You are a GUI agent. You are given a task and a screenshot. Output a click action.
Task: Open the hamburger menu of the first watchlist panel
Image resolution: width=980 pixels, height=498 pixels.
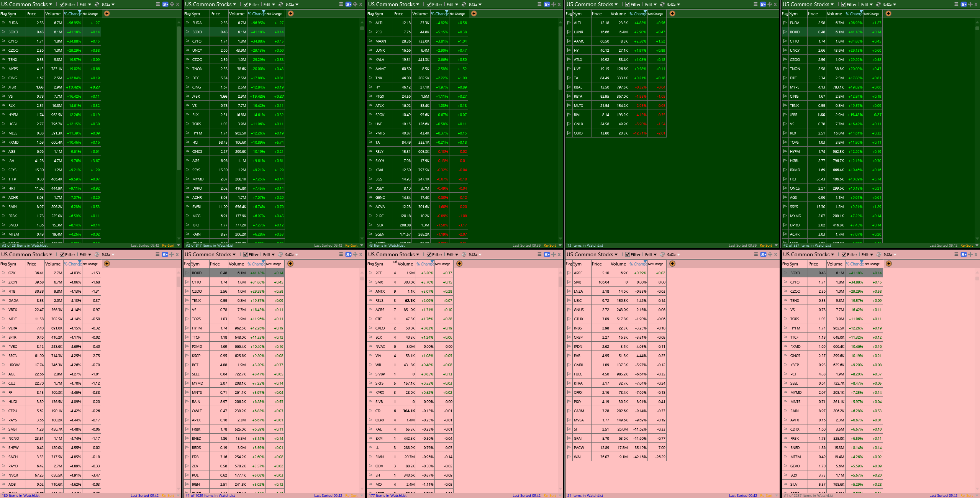(x=157, y=4)
